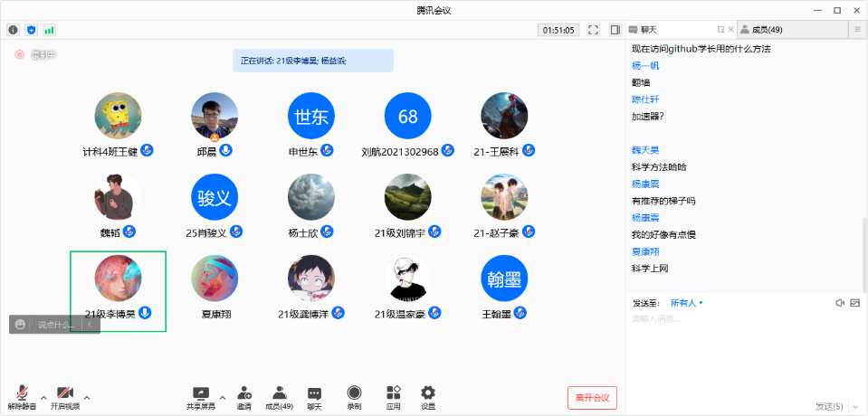
Task: Open the 所有人 recipient dropdown
Action: tap(687, 303)
